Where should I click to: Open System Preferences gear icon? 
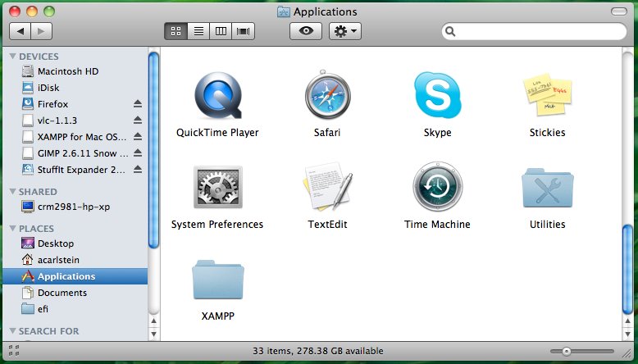(x=217, y=187)
